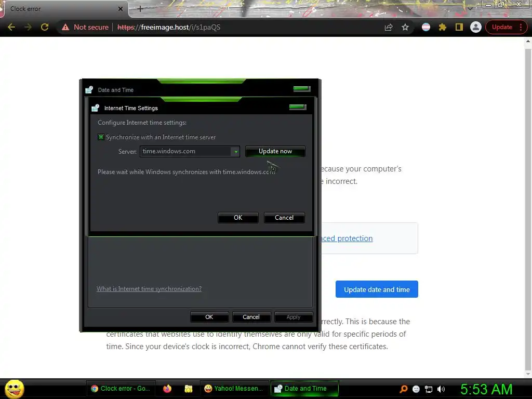Close the Internet Time Settings dialog
The height and width of the screenshot is (399, 532).
[298, 107]
